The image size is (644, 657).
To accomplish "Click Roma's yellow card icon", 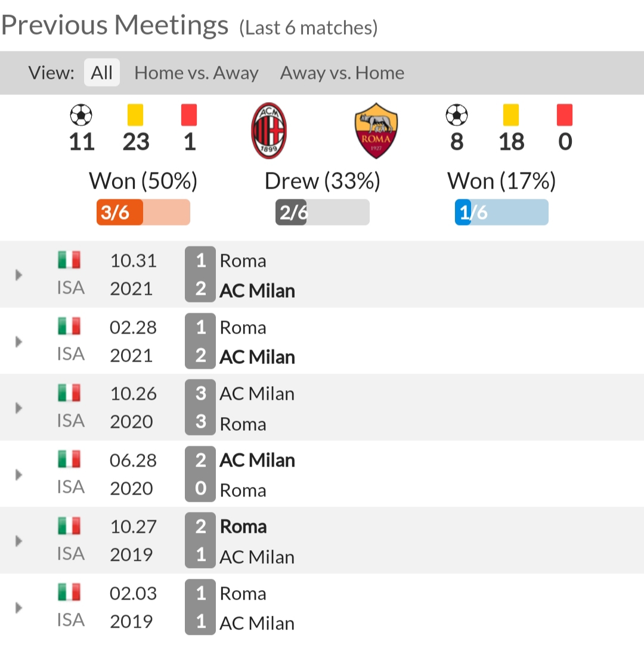I will 511,115.
